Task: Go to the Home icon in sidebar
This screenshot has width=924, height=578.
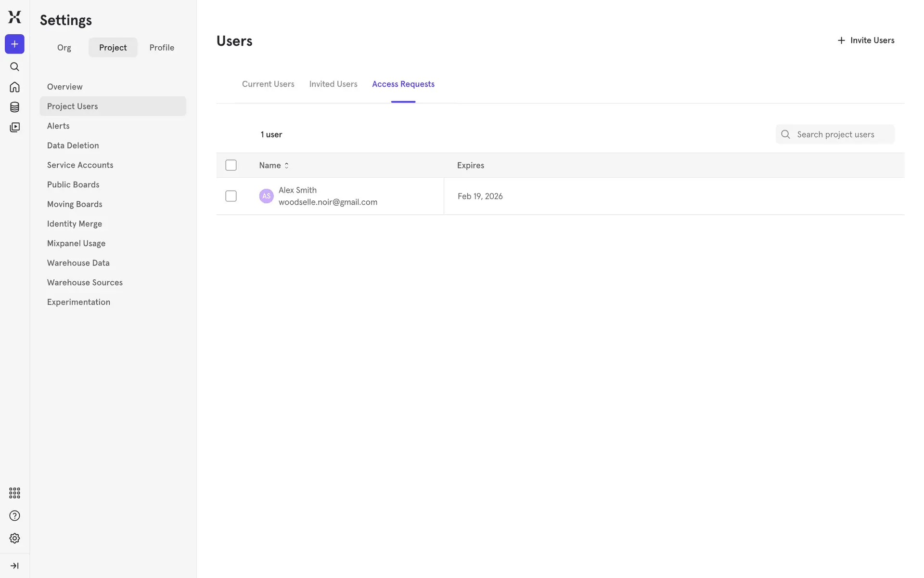Action: (14, 87)
